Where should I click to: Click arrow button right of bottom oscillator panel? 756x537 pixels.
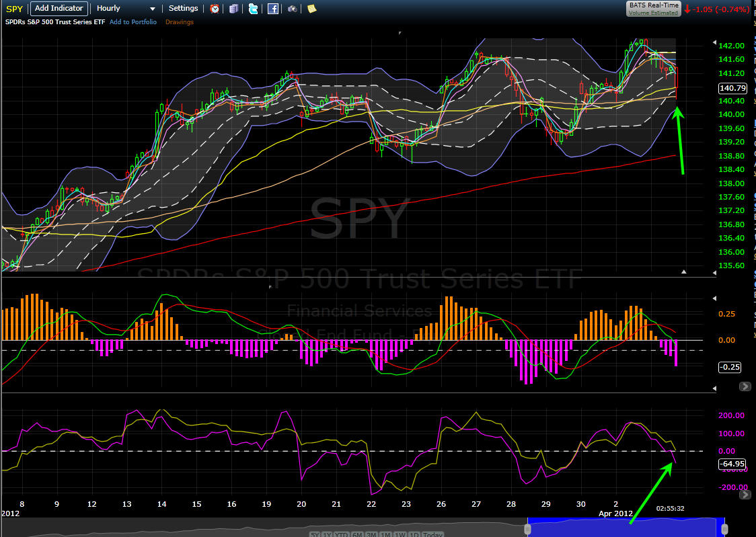745,495
